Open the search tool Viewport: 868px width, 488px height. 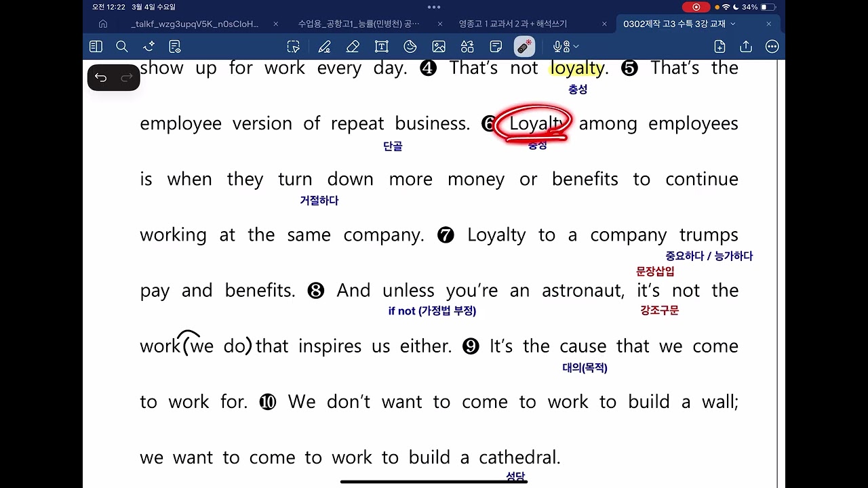click(x=122, y=47)
